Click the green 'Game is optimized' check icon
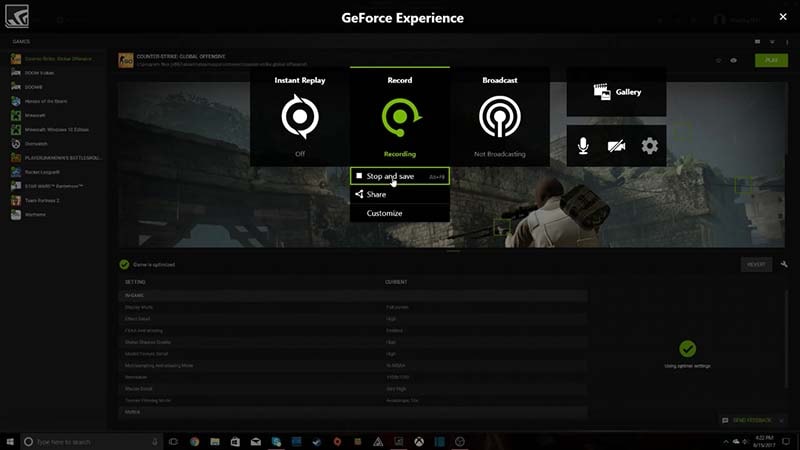Viewport: 800px width, 450px height. click(124, 264)
